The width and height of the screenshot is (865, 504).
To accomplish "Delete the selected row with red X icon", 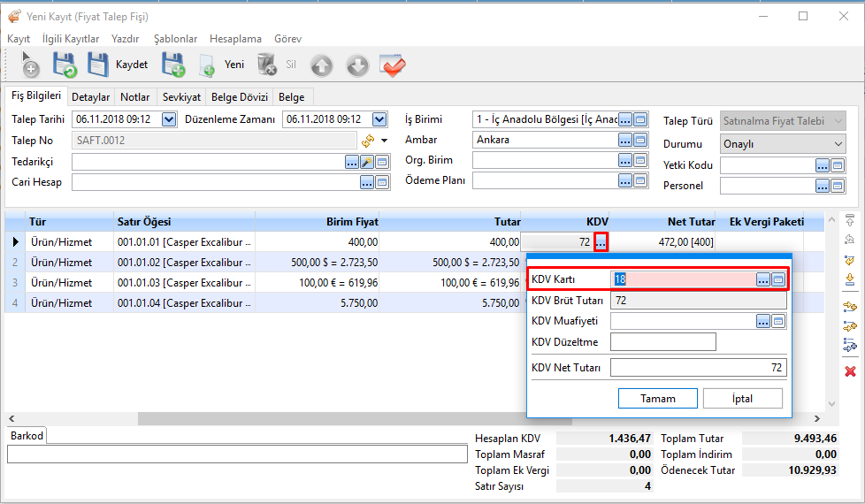I will pos(850,371).
